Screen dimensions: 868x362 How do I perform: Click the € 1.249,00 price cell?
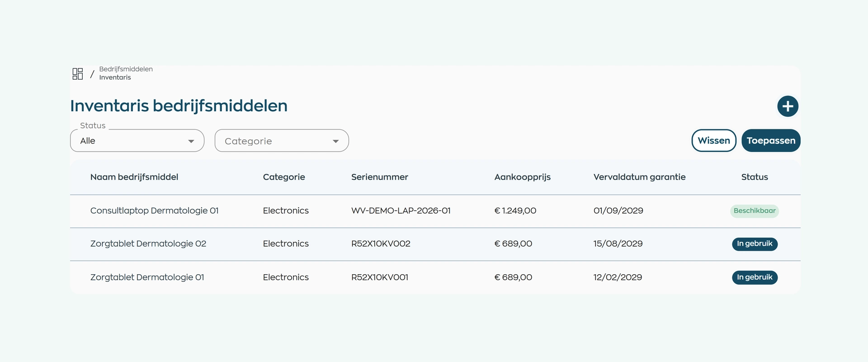[x=515, y=211]
